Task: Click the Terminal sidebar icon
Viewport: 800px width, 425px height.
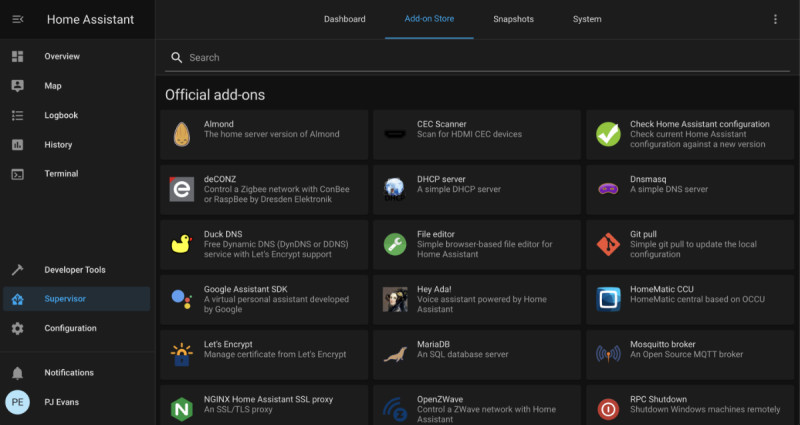Action: (17, 174)
